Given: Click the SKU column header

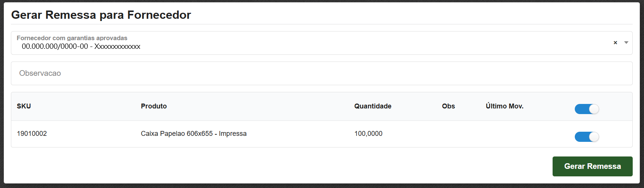Looking at the screenshot, I should [24, 106].
